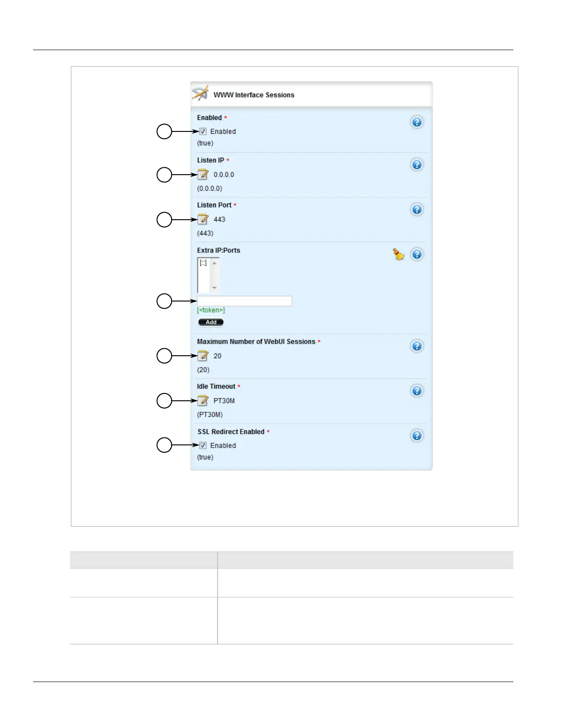
Task: Open help for Listen IP
Action: pyautogui.click(x=417, y=165)
